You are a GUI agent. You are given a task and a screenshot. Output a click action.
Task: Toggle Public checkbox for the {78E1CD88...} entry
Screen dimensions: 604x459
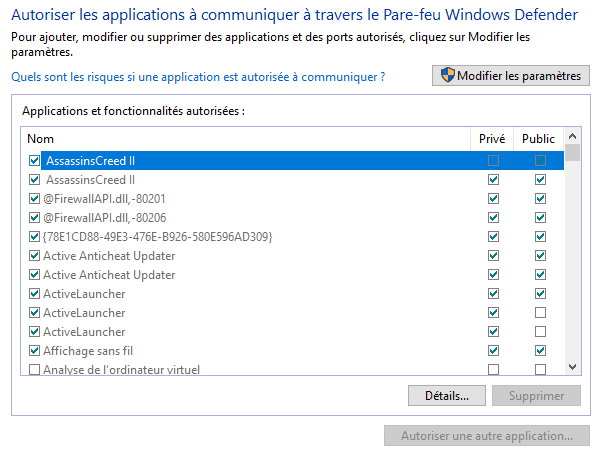click(x=540, y=237)
